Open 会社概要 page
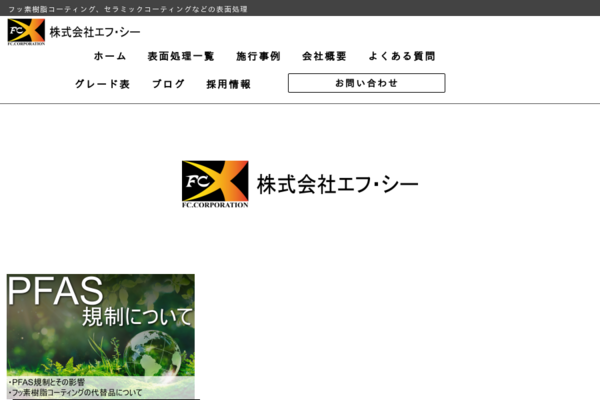This screenshot has width=600, height=400. [324, 56]
